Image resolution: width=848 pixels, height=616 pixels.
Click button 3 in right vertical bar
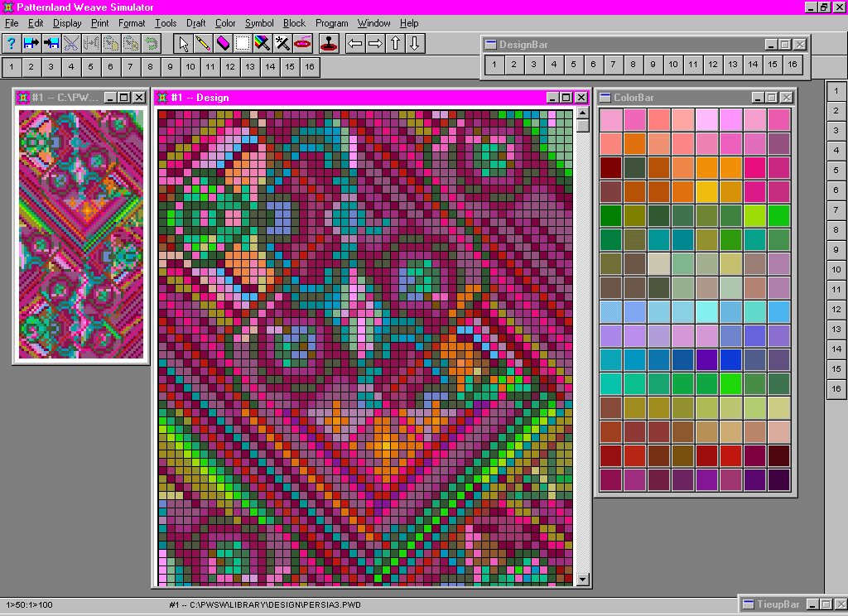pyautogui.click(x=836, y=130)
